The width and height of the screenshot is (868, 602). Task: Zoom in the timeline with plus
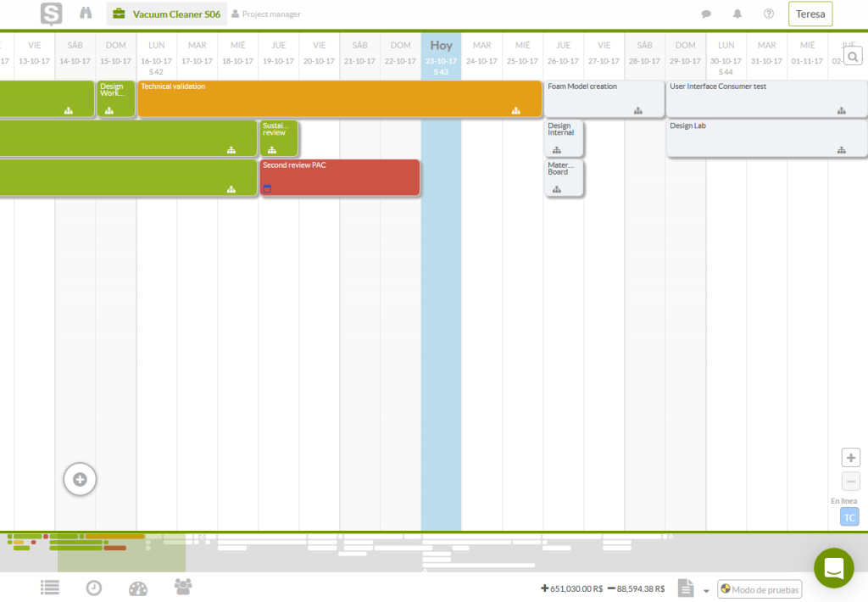pos(851,458)
